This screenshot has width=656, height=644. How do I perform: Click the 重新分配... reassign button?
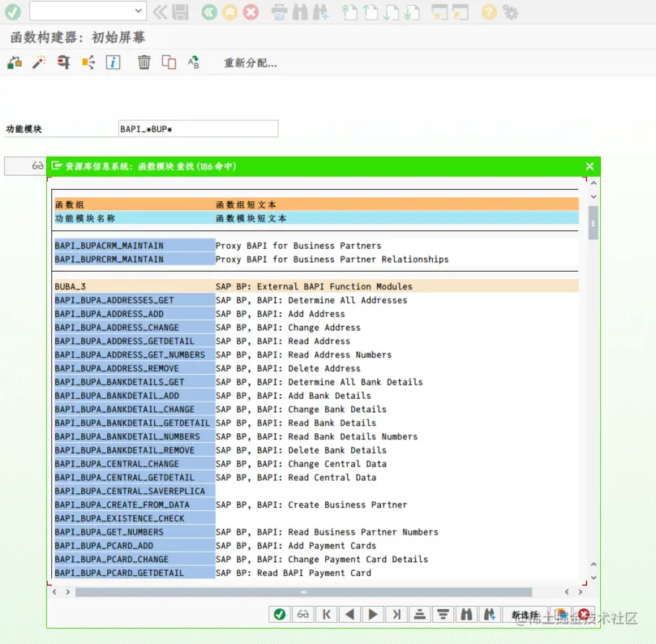pyautogui.click(x=251, y=62)
